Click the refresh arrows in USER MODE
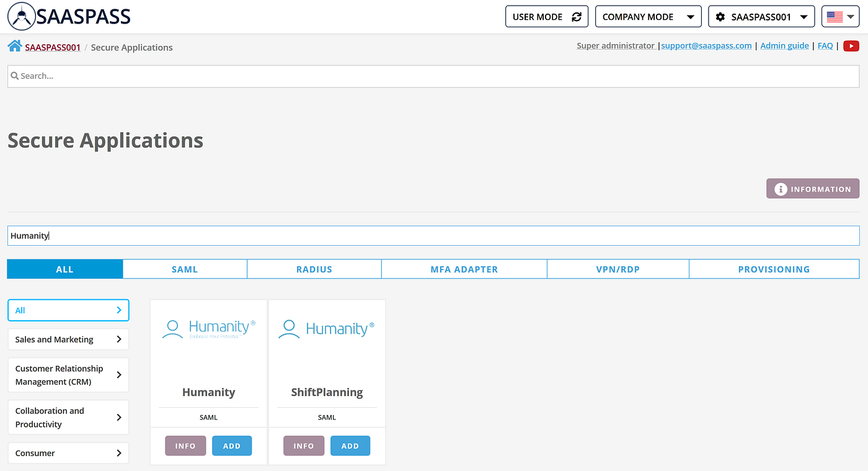Image resolution: width=868 pixels, height=471 pixels. pos(576,17)
